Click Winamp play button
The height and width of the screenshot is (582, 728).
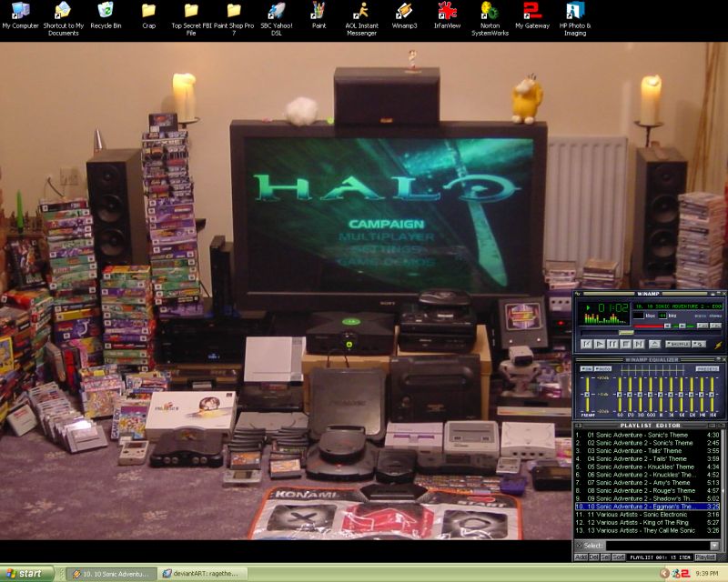[x=600, y=344]
